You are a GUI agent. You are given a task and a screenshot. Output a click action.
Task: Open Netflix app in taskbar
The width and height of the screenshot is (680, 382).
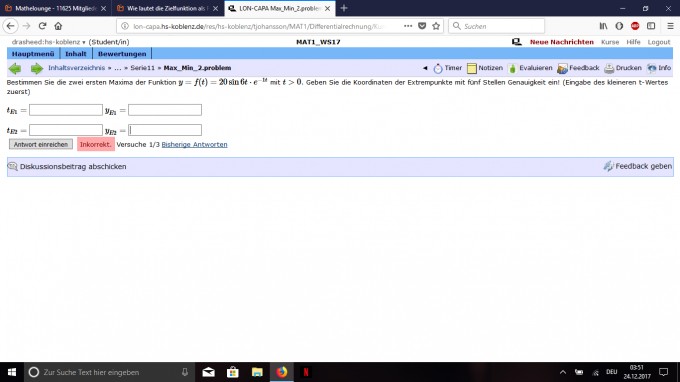click(x=306, y=372)
